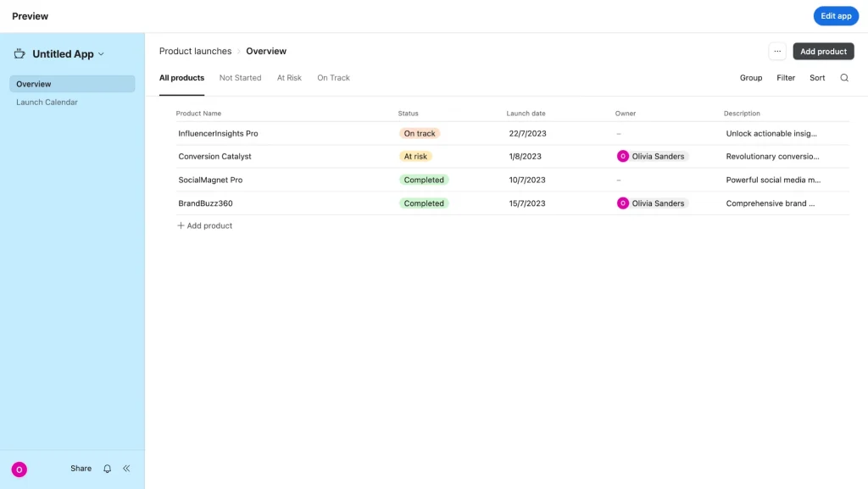Click the user avatar in sidebar footer
Viewport: 868px width, 489px height.
point(19,470)
